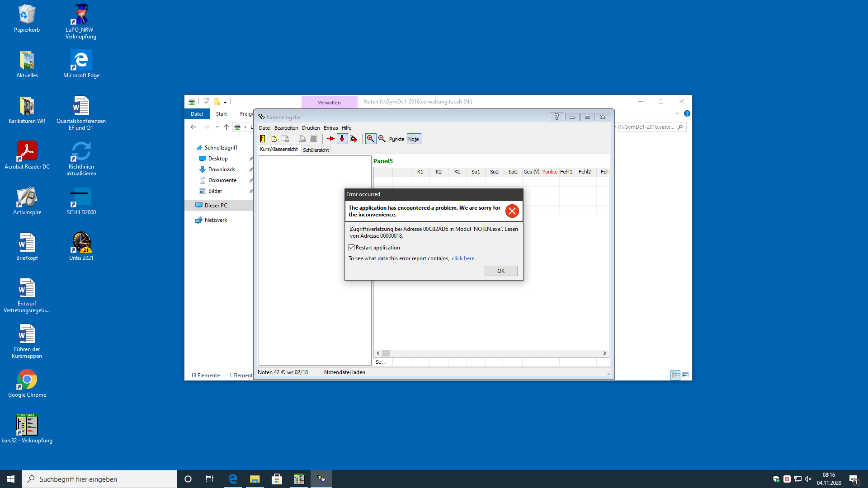Click the Windows Start button
868x488 pixels.
pos(11,479)
